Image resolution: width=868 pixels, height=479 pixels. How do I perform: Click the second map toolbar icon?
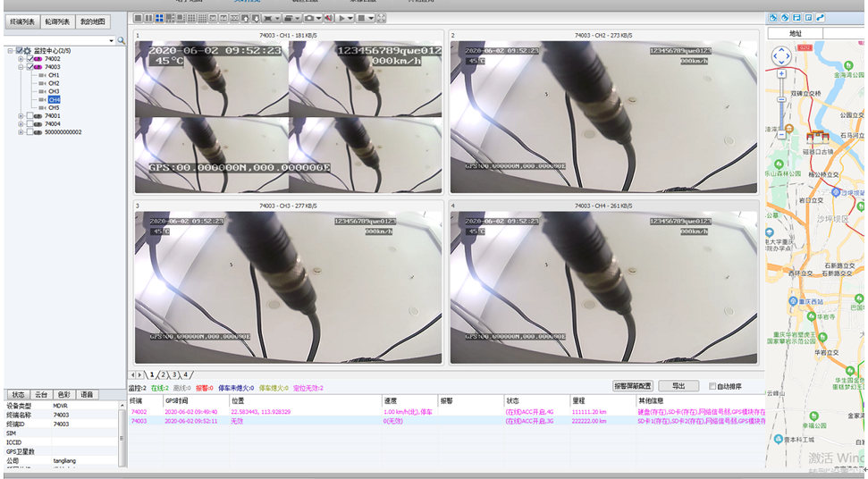(x=785, y=18)
